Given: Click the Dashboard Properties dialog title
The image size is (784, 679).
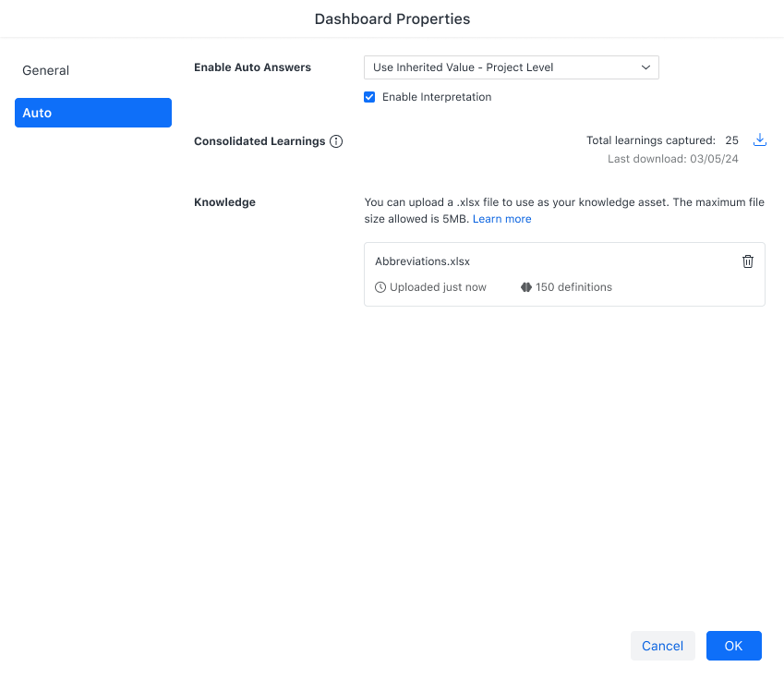Looking at the screenshot, I should coord(392,18).
